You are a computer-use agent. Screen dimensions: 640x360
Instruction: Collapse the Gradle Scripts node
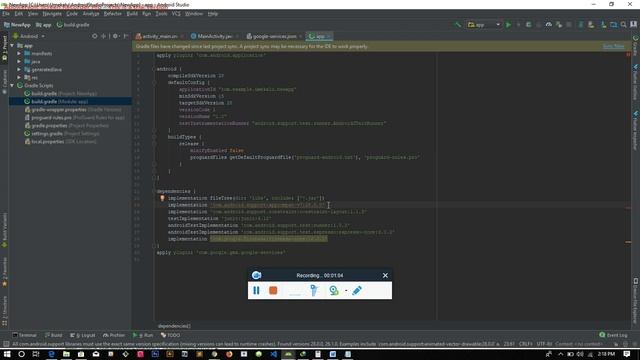[12, 86]
